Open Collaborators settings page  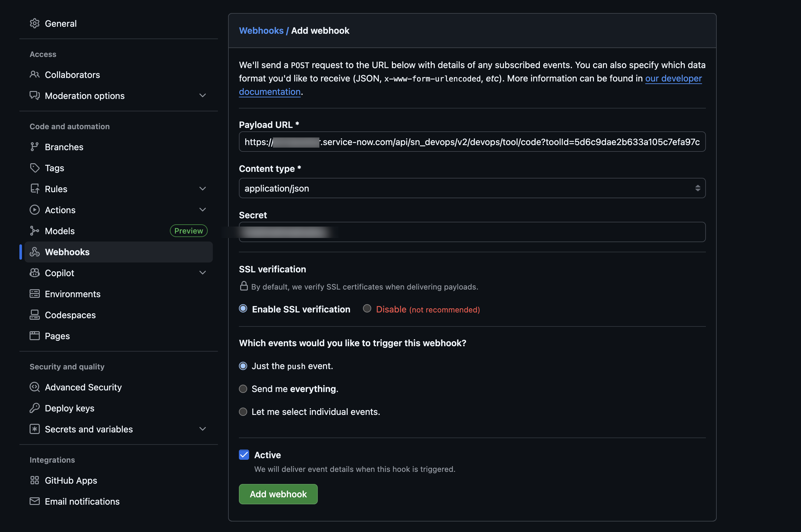click(119, 75)
